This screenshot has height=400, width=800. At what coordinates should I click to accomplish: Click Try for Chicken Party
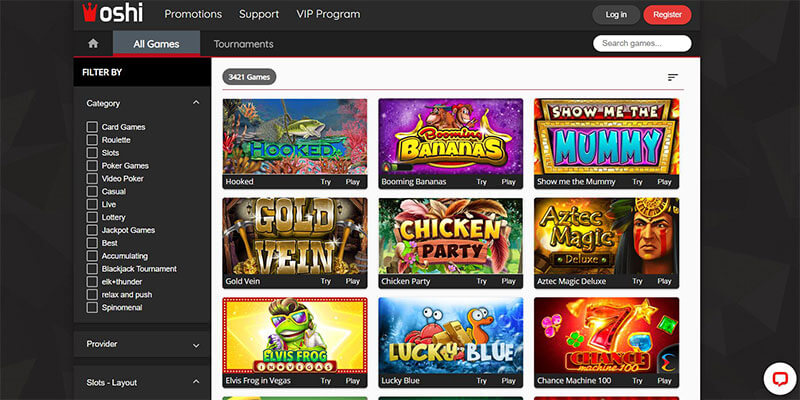click(481, 281)
